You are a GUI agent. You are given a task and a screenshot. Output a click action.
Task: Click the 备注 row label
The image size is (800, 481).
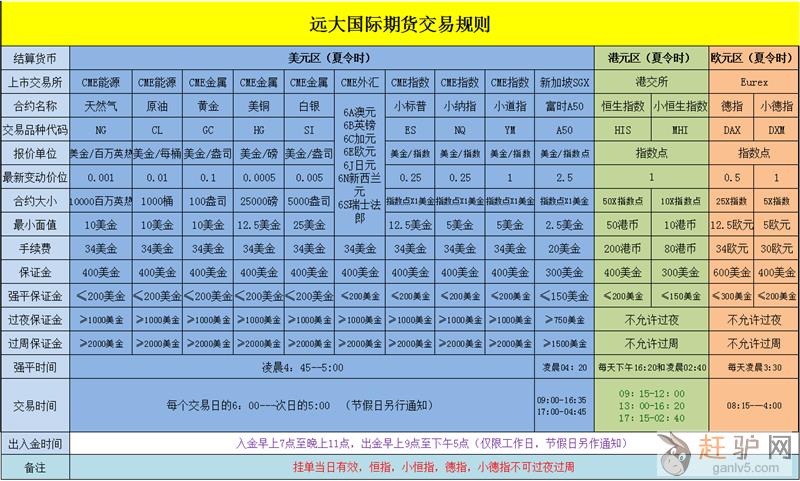35,467
